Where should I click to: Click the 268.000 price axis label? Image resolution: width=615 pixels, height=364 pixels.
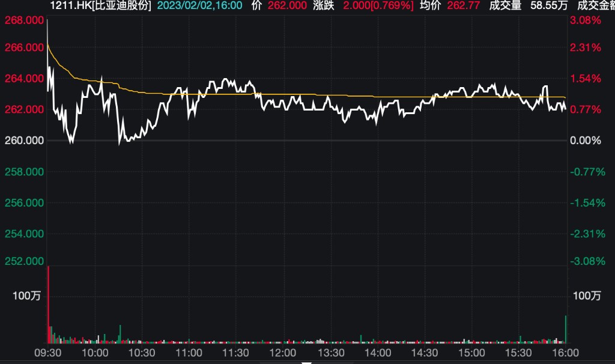click(x=23, y=20)
